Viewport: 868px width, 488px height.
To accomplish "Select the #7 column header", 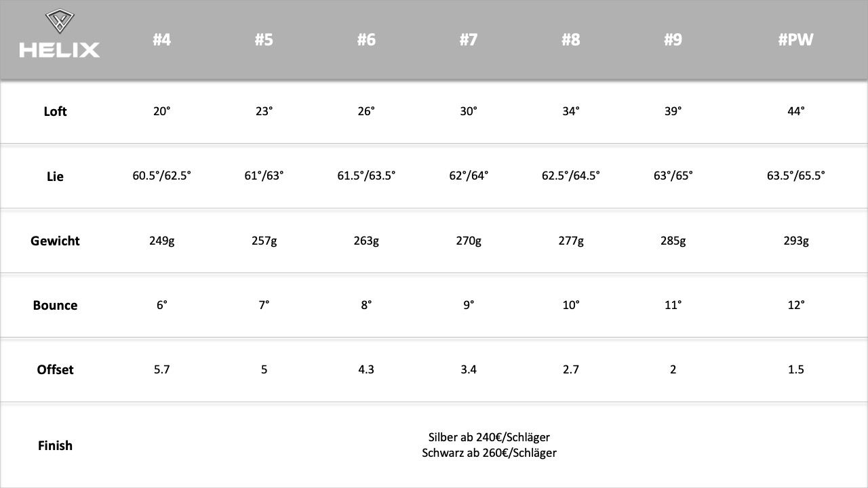I will coord(469,40).
